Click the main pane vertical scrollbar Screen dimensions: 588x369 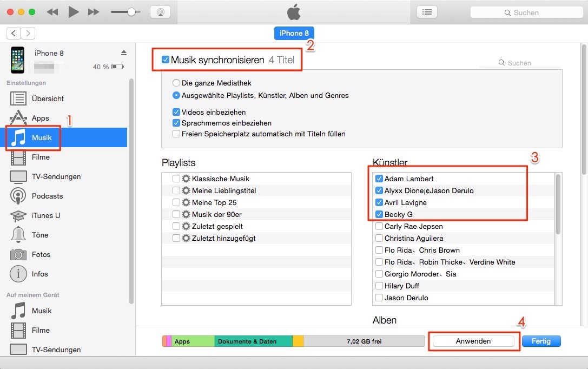[x=584, y=109]
